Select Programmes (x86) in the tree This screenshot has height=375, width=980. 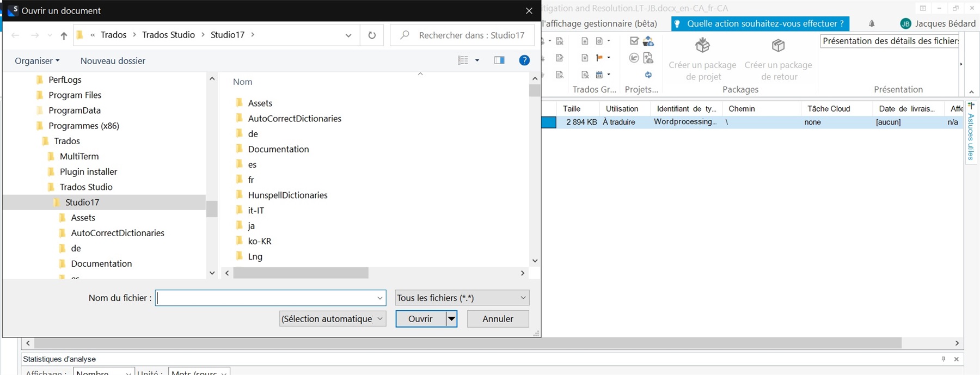(x=83, y=126)
